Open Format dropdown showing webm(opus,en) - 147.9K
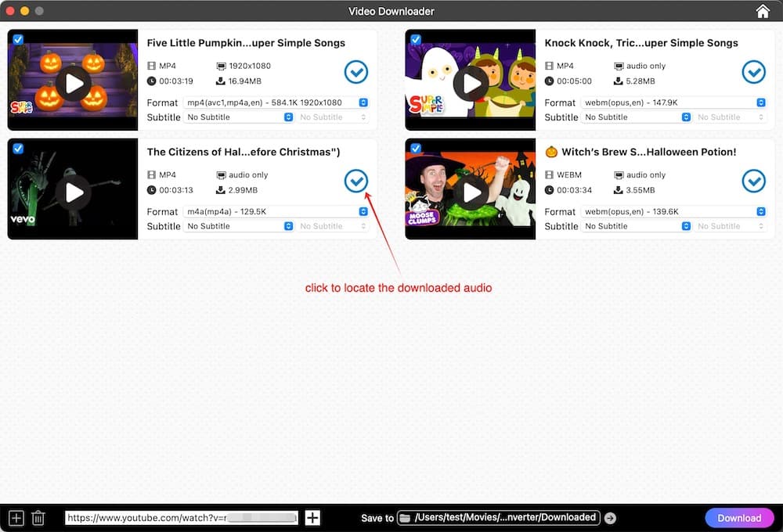The width and height of the screenshot is (783, 532). (673, 102)
